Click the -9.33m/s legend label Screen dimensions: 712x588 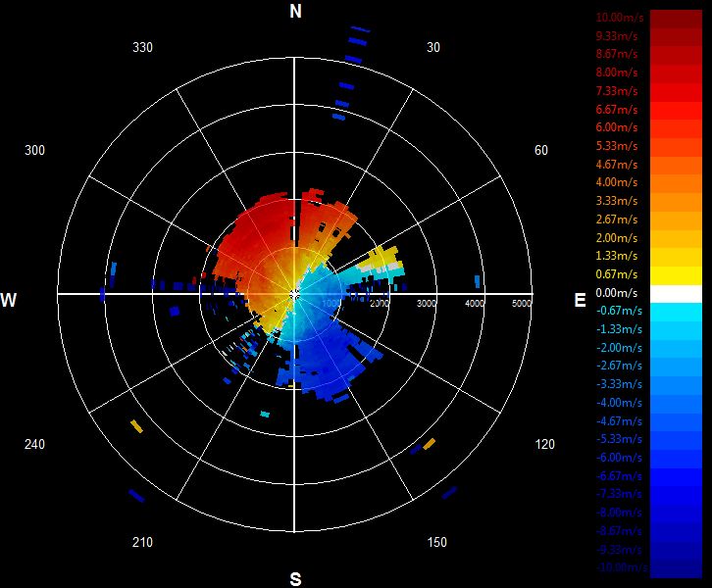pyautogui.click(x=619, y=551)
